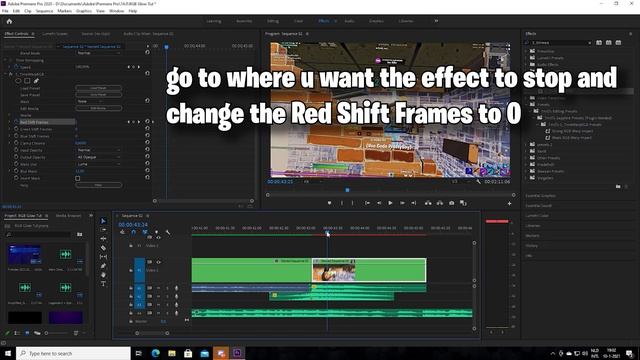Screen dimensions: 640x360
Task: Click the Home icon
Action: point(9,21)
